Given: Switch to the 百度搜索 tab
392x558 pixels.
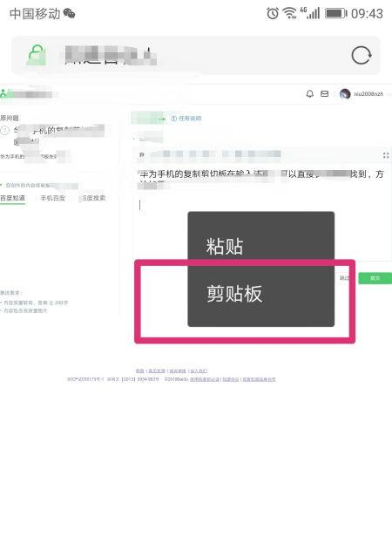Looking at the screenshot, I should [93, 198].
